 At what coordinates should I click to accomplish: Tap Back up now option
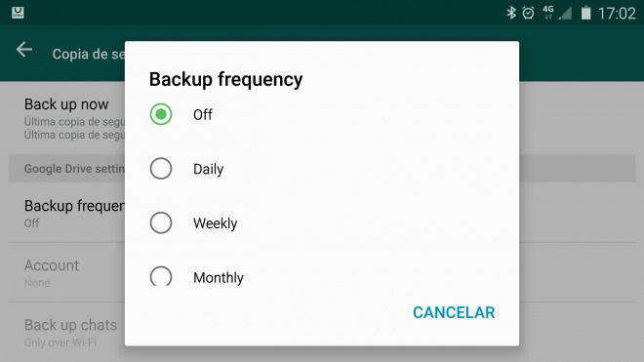pyautogui.click(x=66, y=118)
